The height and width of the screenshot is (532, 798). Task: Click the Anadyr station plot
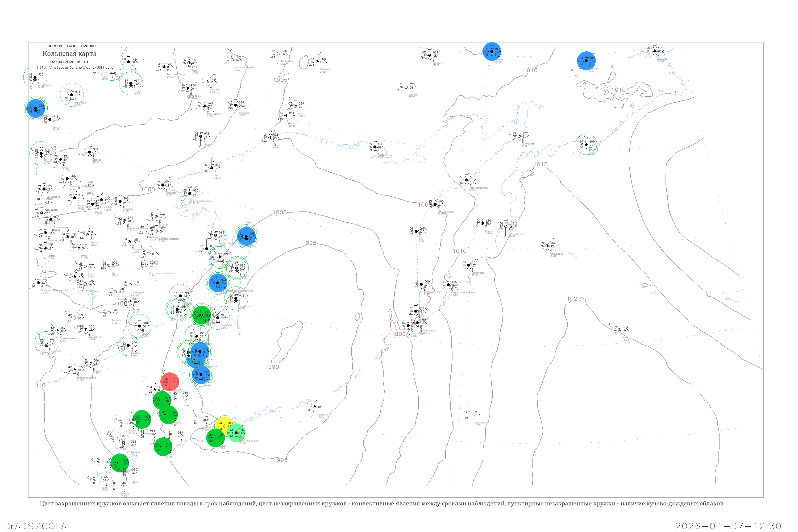coord(654,51)
